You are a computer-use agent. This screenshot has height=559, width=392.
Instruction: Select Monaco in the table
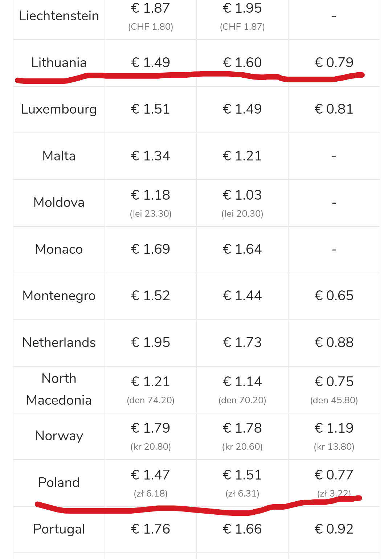[59, 249]
